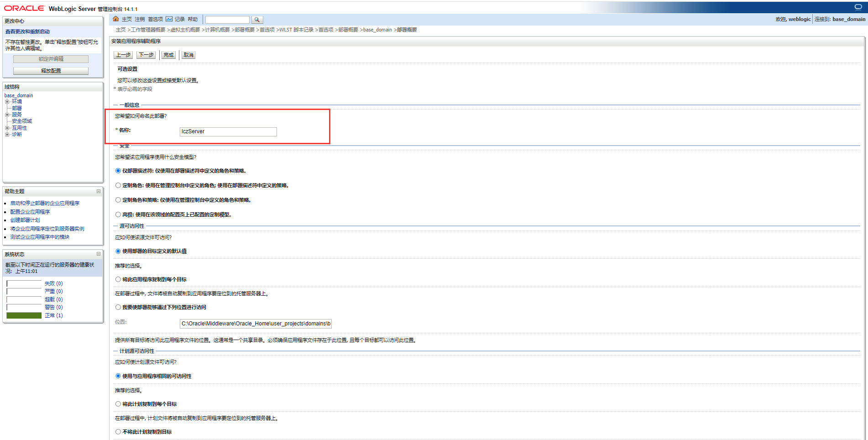868x440 pixels.
Task: Expand the 服务 tree node
Action: (x=7, y=115)
